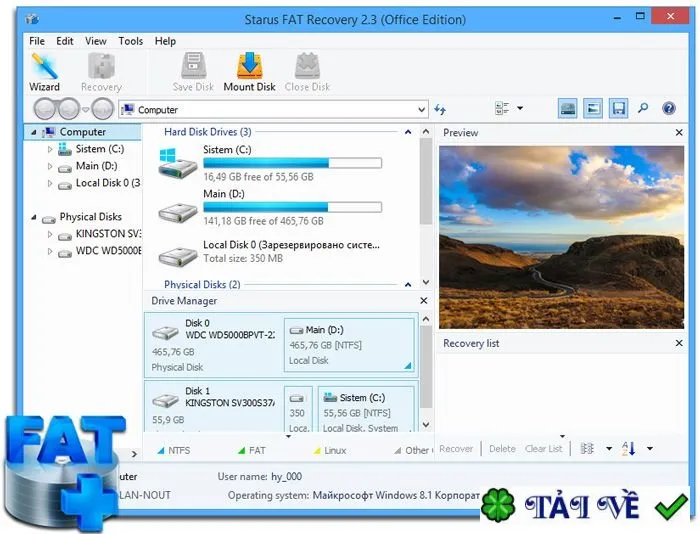Image resolution: width=700 pixels, height=534 pixels.
Task: Open the File menu
Action: [37, 41]
